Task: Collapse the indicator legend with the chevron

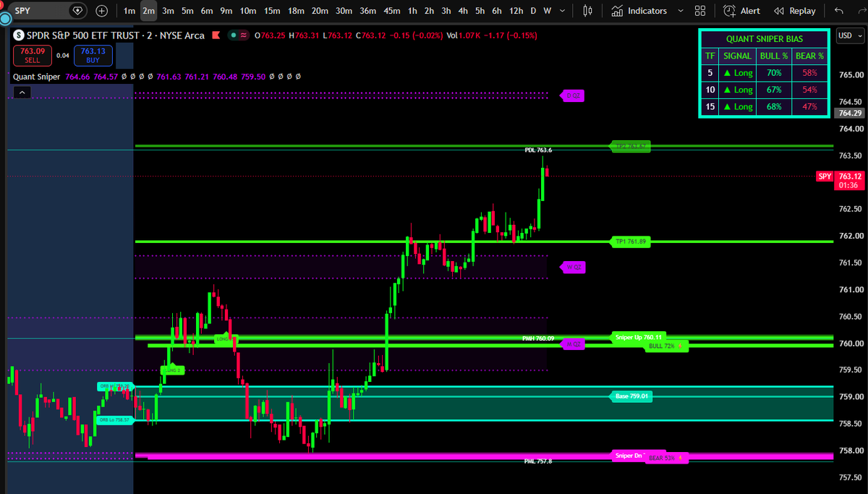Action: click(22, 92)
